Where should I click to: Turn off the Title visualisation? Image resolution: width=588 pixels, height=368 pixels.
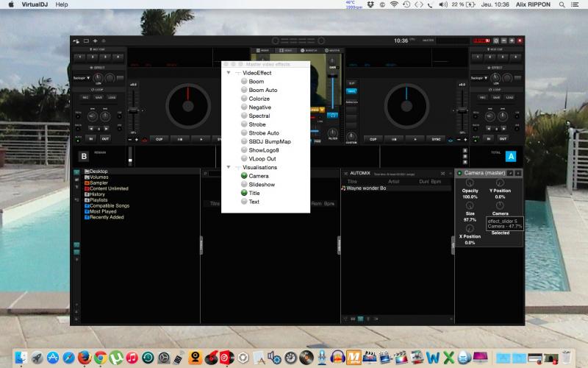pyautogui.click(x=244, y=193)
